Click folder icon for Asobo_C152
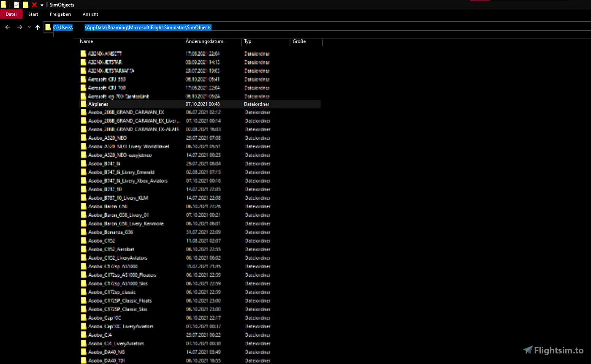The width and height of the screenshot is (591, 364). [x=84, y=241]
